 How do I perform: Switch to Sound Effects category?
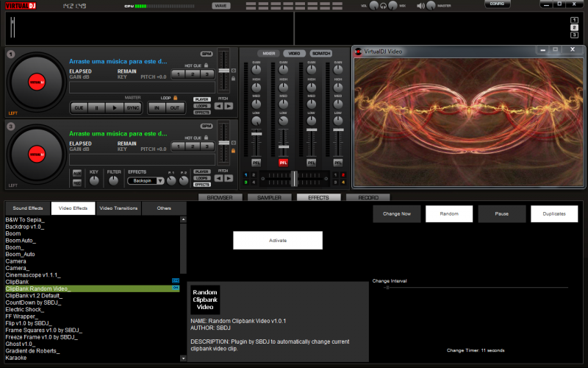tap(28, 208)
